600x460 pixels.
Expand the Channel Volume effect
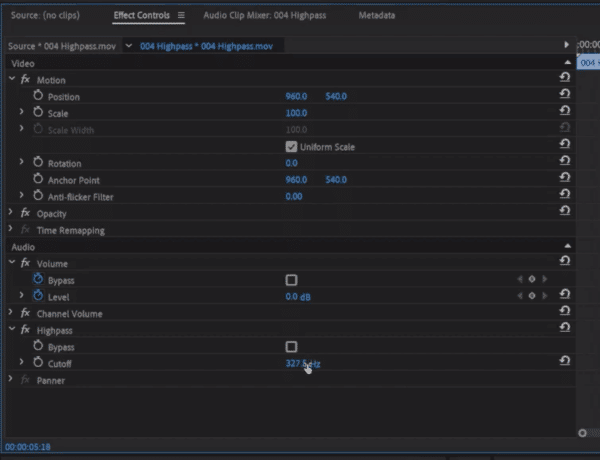[11, 312]
